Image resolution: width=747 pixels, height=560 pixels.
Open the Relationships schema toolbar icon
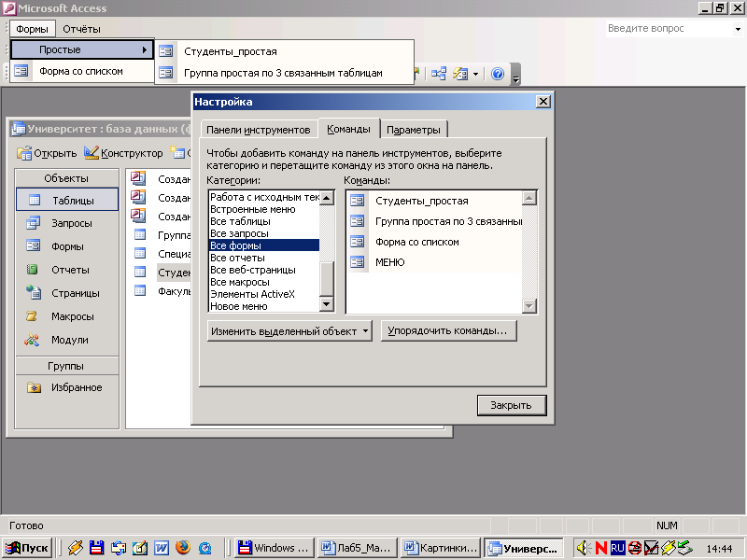click(x=438, y=74)
